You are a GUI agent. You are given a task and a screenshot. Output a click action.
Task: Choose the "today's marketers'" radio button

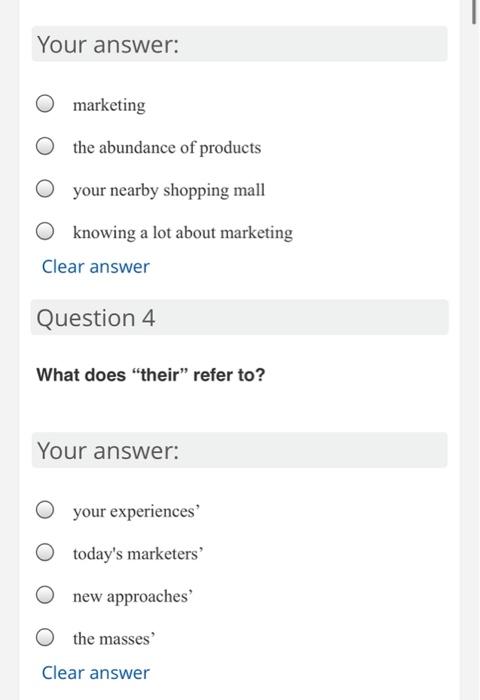point(45,552)
